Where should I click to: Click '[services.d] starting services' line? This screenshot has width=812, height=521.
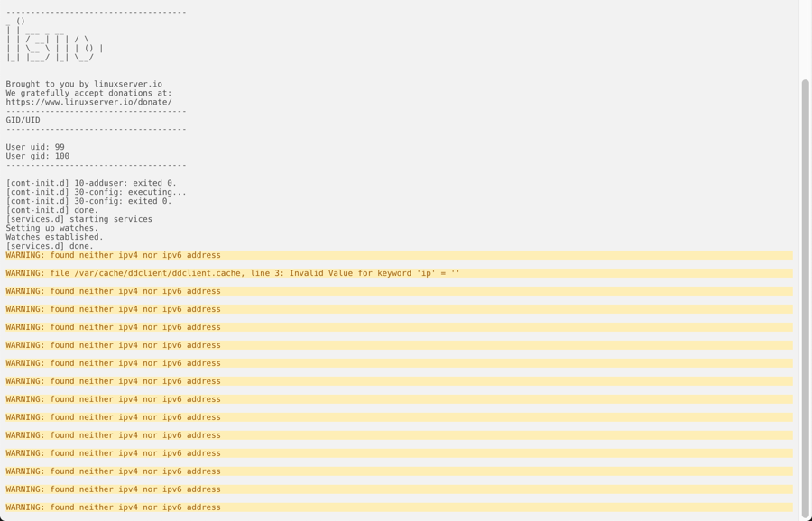click(78, 219)
